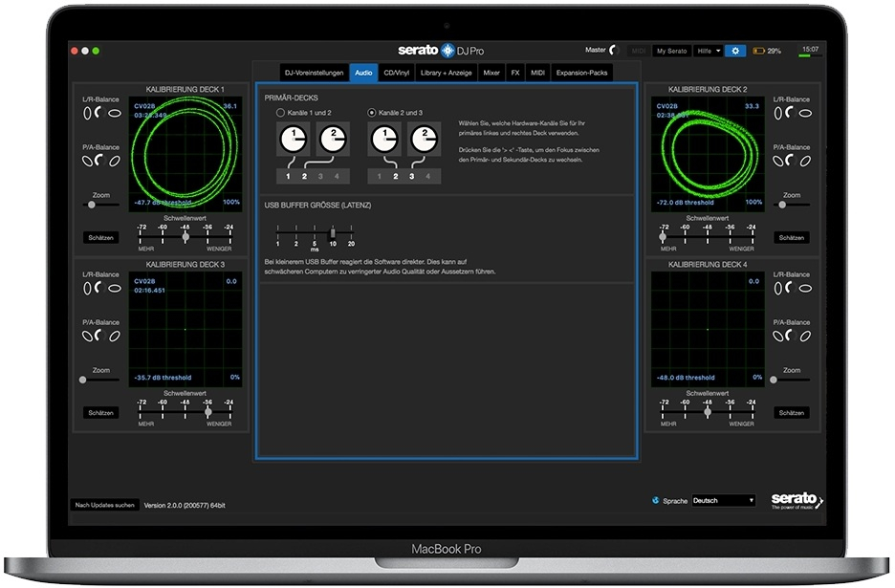Viewport: 895px width, 588px height.
Task: Click the L/R-Balance knob for Deck 1
Action: (101, 113)
